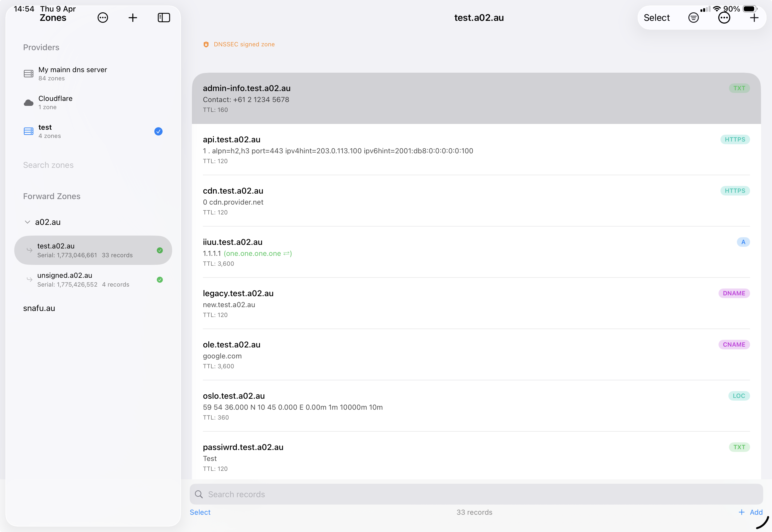
Task: Click the google.com CNAME target value
Action: pyautogui.click(x=222, y=356)
